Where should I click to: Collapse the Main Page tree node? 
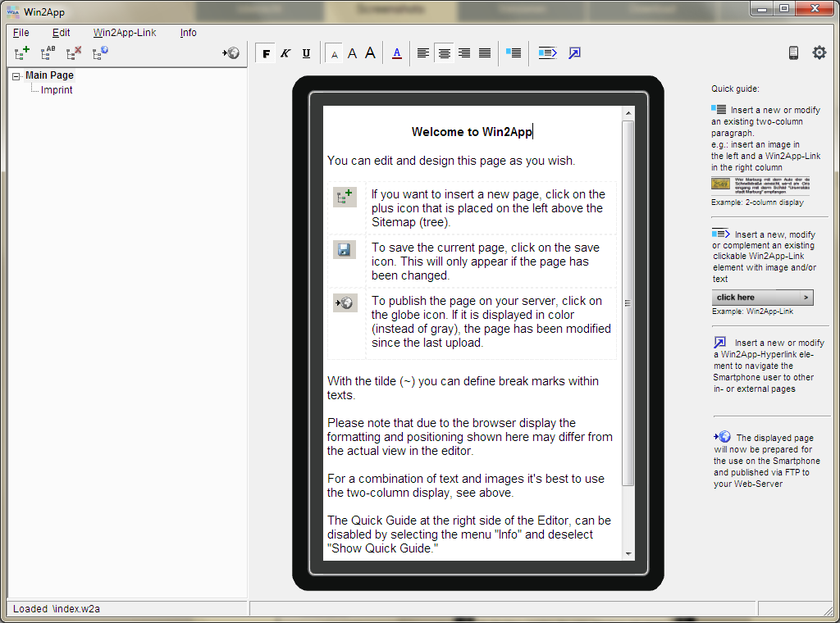click(16, 76)
